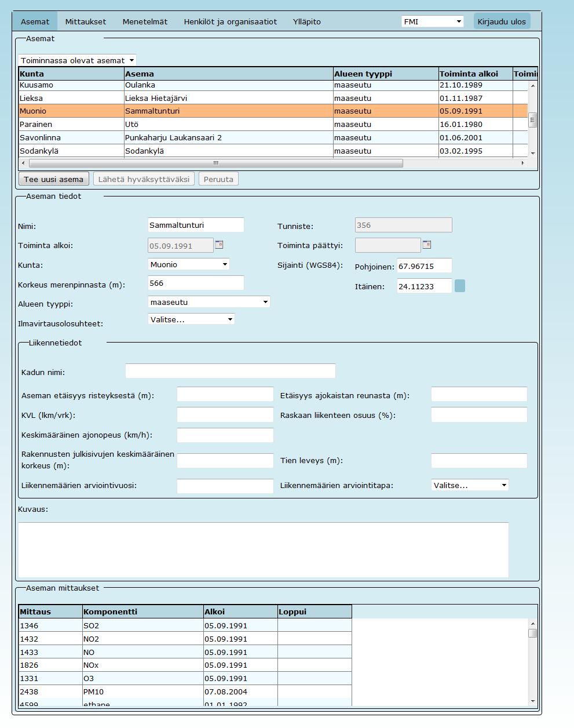Viewport: 574px width, 728px height.
Task: Click the Peruuta button
Action: tap(218, 179)
